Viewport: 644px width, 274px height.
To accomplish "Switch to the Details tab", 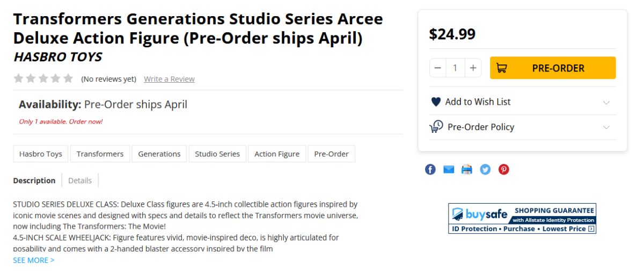I will pos(80,181).
